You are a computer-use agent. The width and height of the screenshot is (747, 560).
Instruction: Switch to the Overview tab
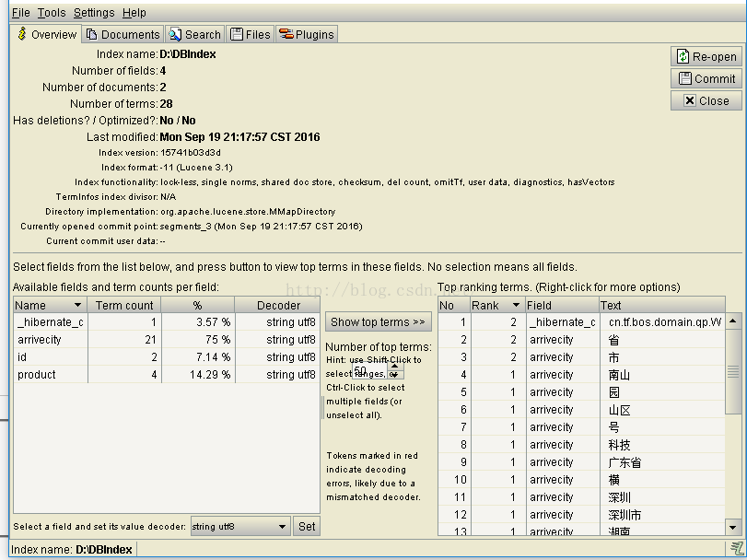point(47,34)
